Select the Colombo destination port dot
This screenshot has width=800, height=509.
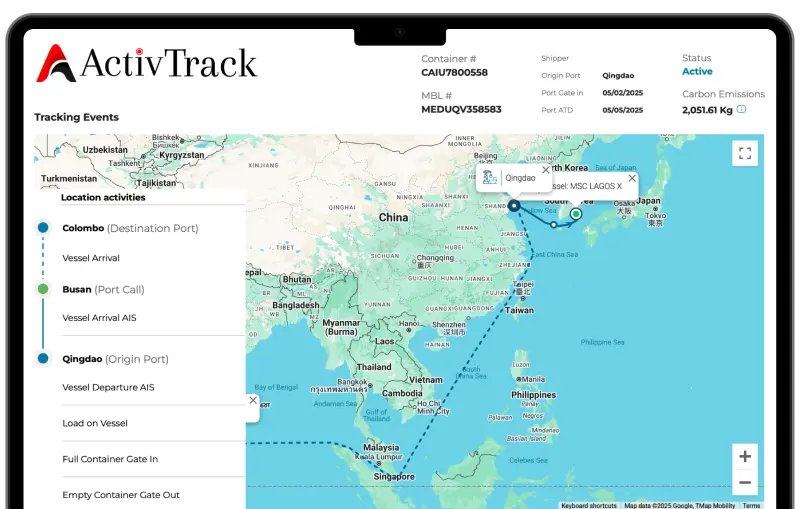(43, 227)
